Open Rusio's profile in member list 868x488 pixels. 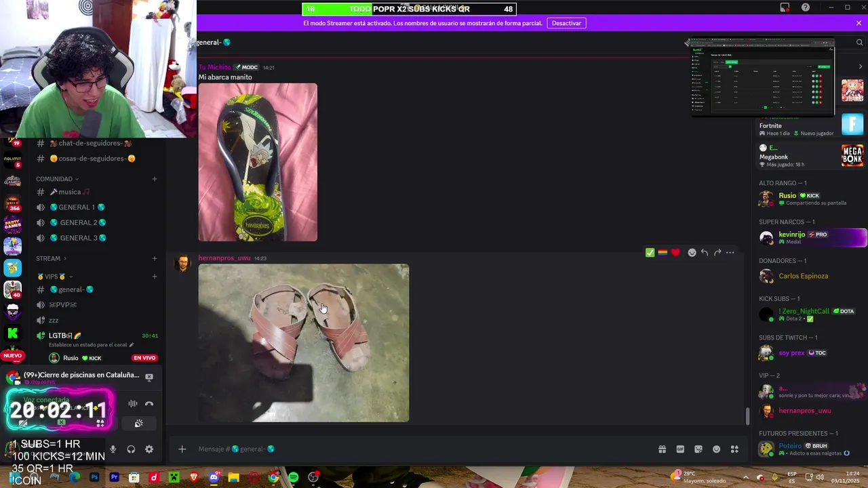810,199
